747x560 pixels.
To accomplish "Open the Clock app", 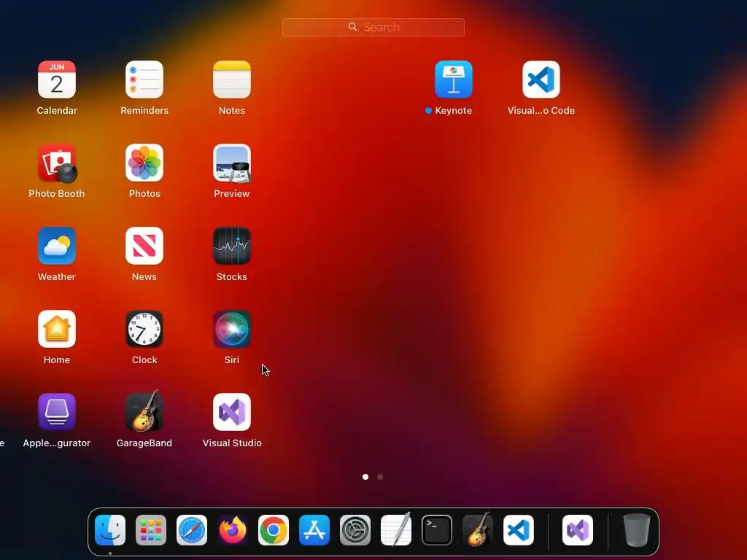I will click(144, 329).
